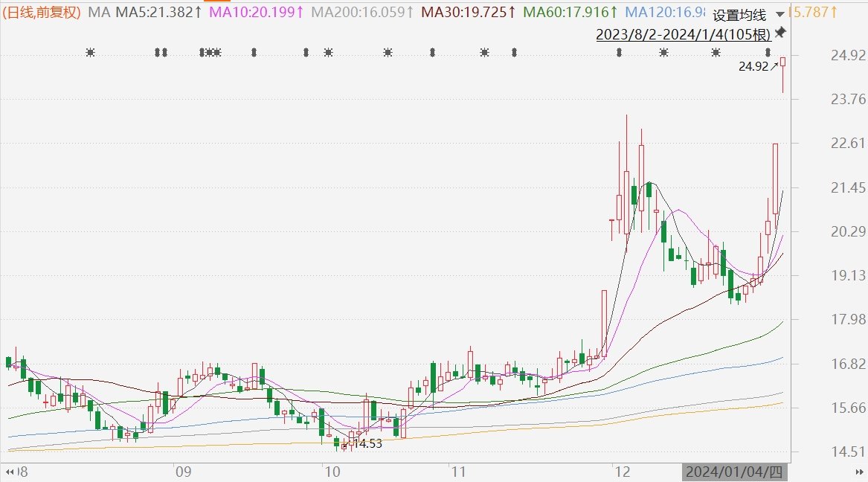The width and height of the screenshot is (868, 482).
Task: Jump to month 11 on time axis
Action: (x=458, y=472)
